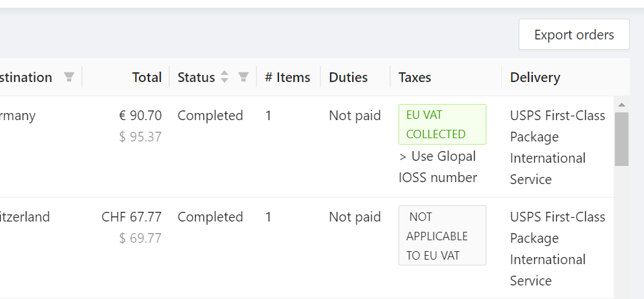Viewport: 644px width, 299px height.
Task: Click the vertical scrollbar thumb
Action: coord(621,139)
